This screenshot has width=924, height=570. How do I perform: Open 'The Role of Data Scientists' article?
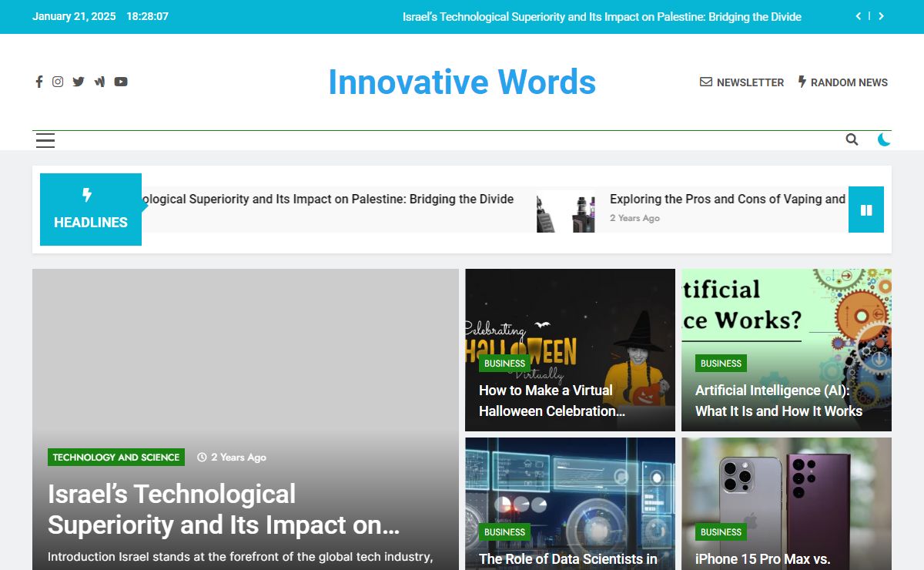coord(568,560)
